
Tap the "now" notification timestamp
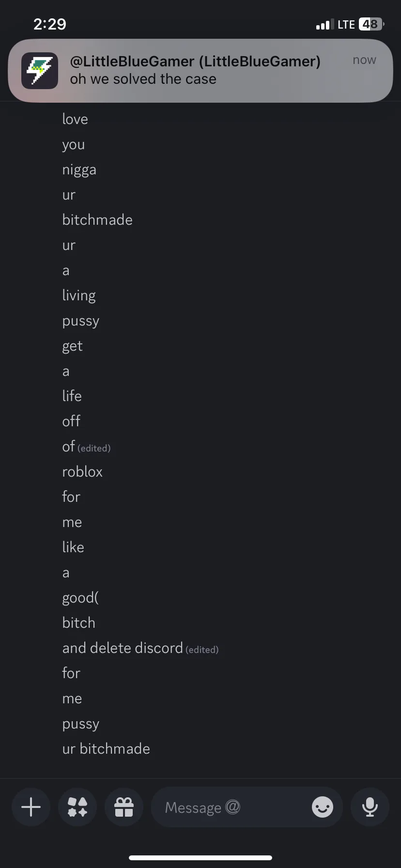(364, 60)
